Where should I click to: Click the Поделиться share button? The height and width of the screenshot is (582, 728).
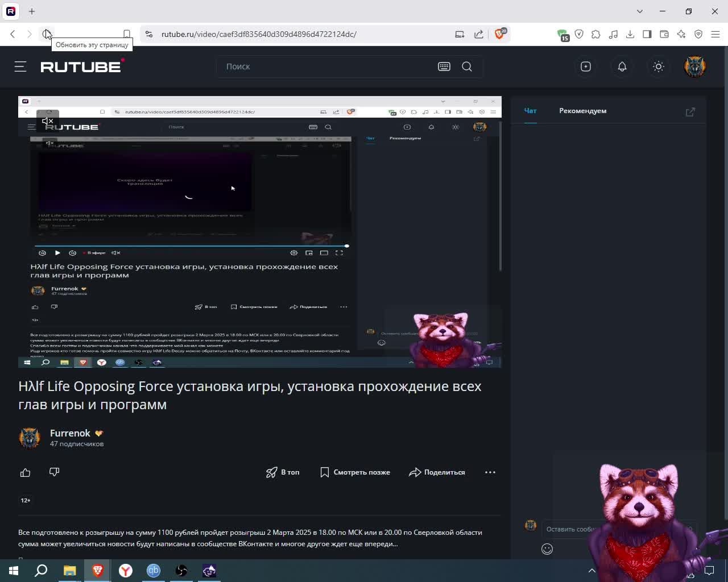[x=437, y=472]
